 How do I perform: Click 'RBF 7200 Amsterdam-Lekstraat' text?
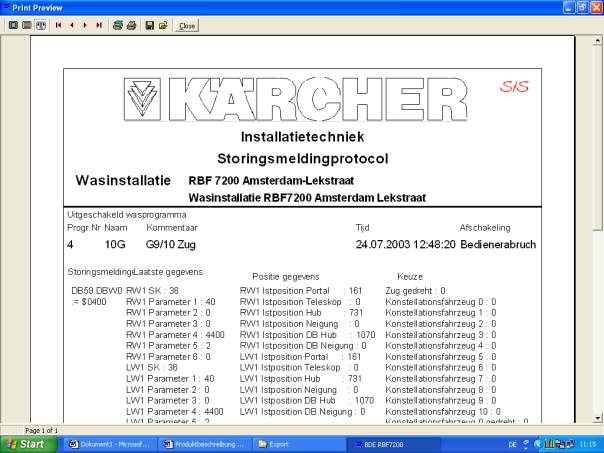pos(271,181)
